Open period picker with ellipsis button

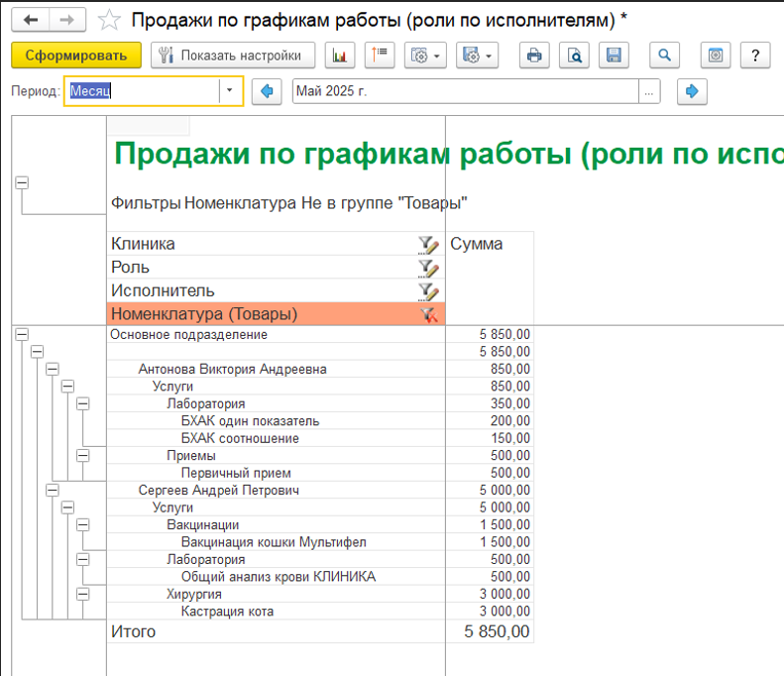(649, 91)
